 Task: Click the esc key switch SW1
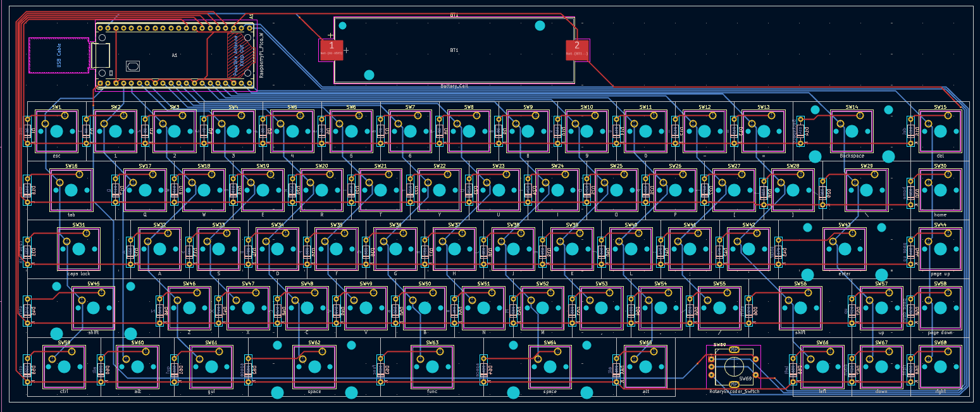56,131
